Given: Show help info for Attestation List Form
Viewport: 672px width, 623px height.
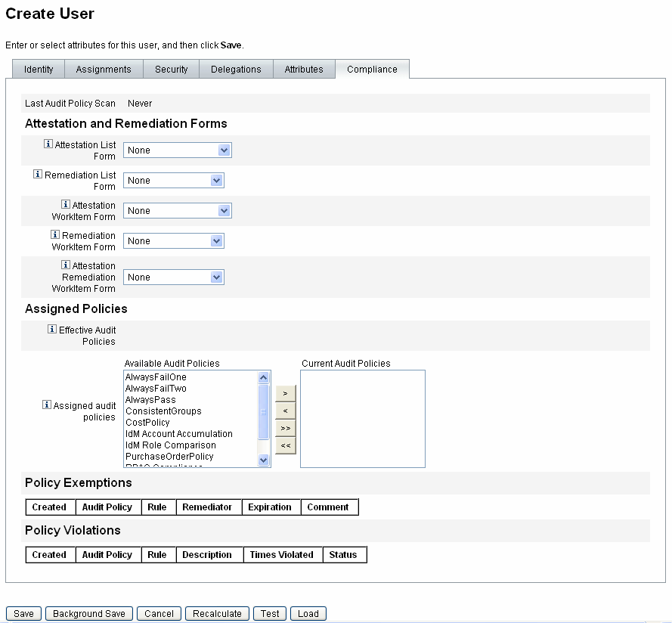Looking at the screenshot, I should pos(48,144).
